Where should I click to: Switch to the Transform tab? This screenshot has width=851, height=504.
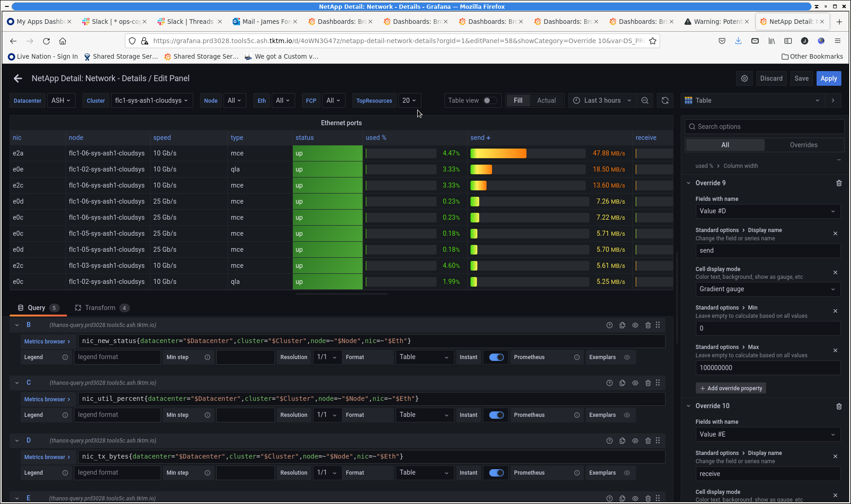click(x=102, y=308)
